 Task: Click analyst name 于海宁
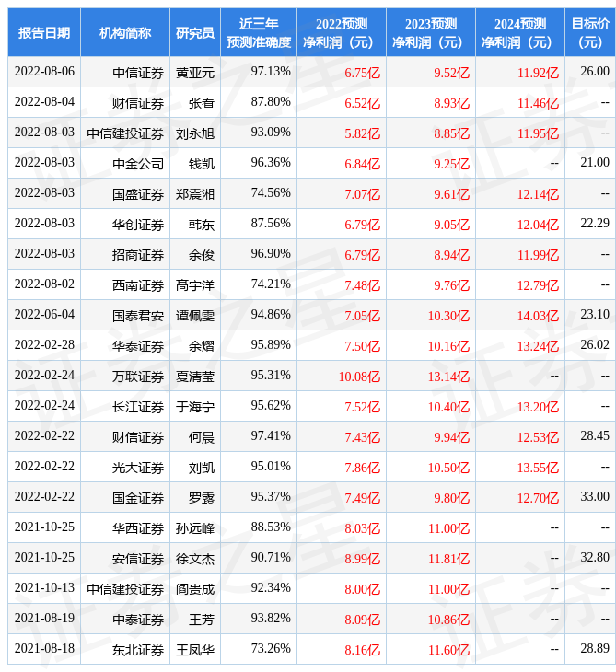[195, 407]
